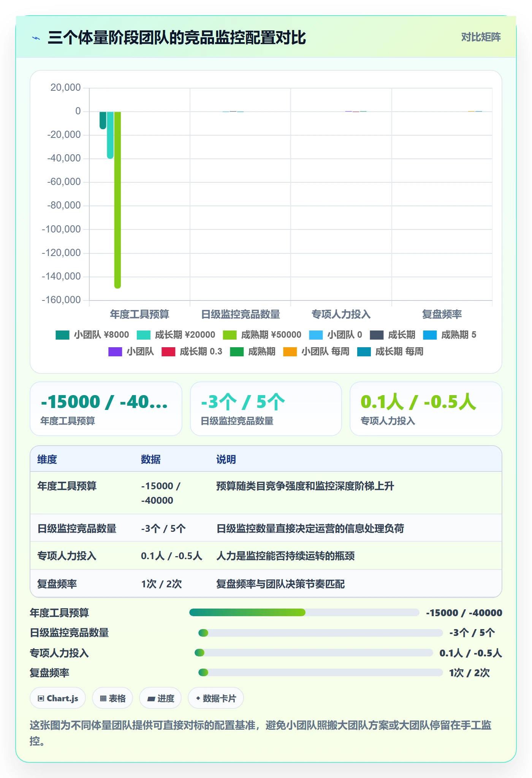Click the 维度 column header
This screenshot has height=778, width=532.
(x=47, y=459)
